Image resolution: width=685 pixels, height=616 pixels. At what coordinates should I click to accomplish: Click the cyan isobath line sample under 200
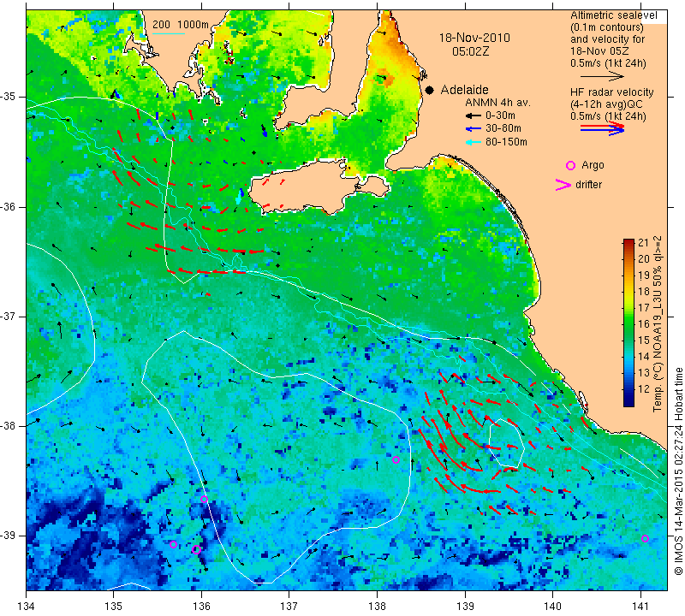click(168, 33)
